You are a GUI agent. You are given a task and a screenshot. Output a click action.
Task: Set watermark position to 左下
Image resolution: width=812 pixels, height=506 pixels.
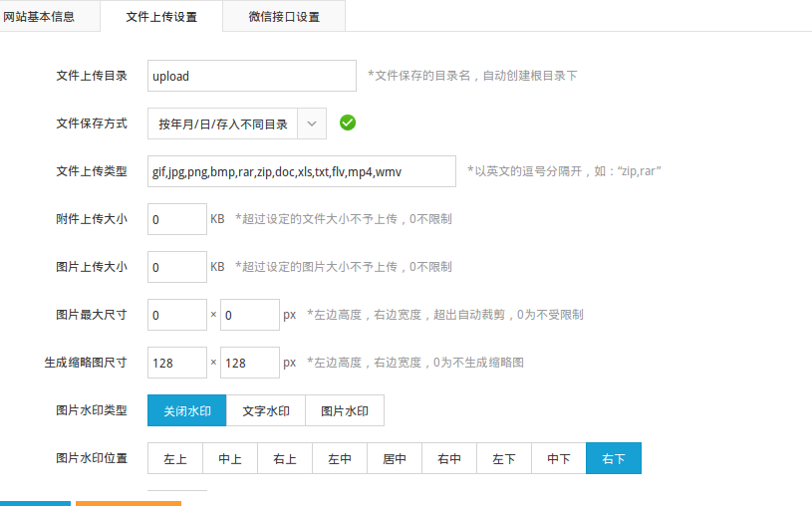coord(504,458)
